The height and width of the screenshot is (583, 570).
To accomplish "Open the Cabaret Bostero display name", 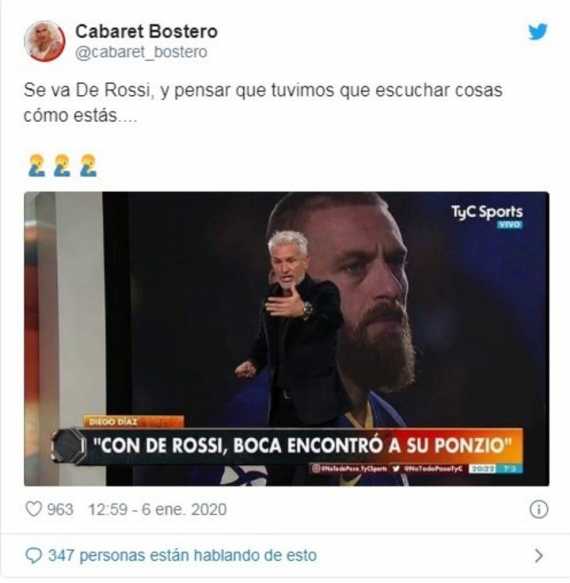I will tap(146, 32).
